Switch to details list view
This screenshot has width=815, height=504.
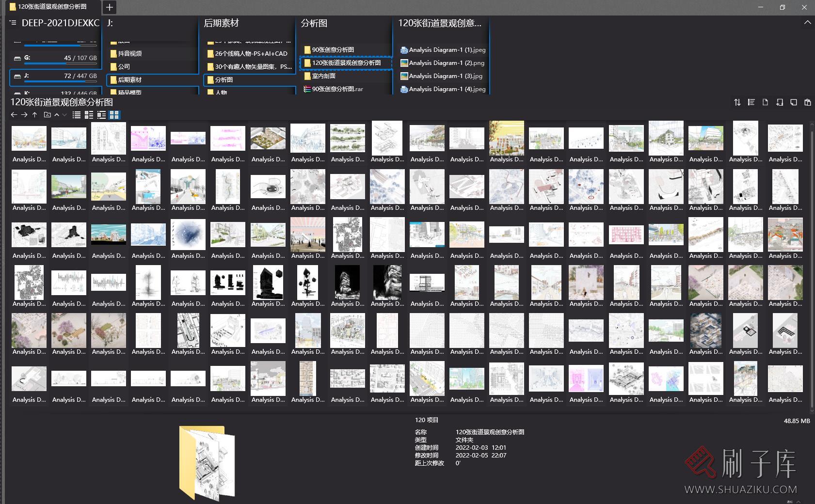tap(101, 115)
